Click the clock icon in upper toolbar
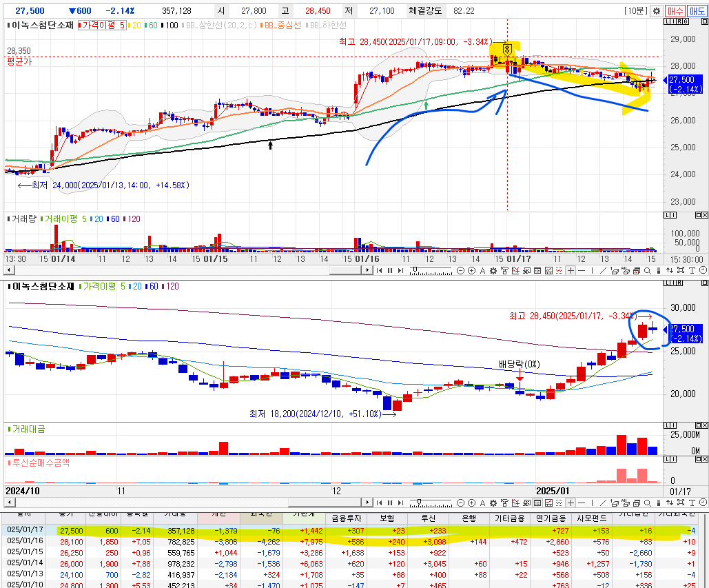This screenshot has width=709, height=588. 703,270
